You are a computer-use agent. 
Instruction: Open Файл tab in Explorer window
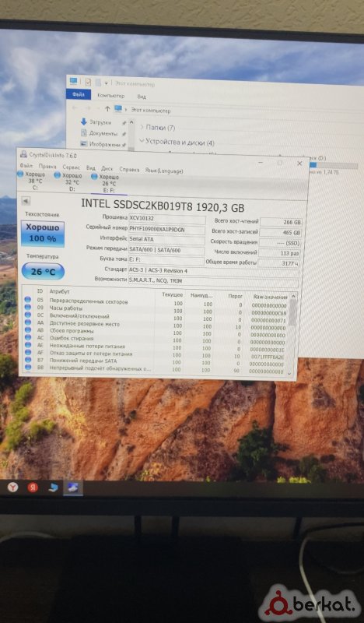click(x=79, y=94)
